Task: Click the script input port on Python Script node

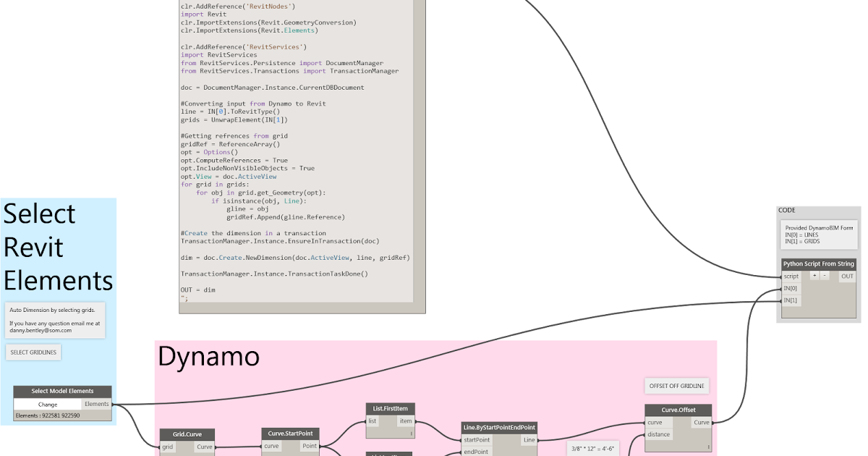Action: coord(791,276)
